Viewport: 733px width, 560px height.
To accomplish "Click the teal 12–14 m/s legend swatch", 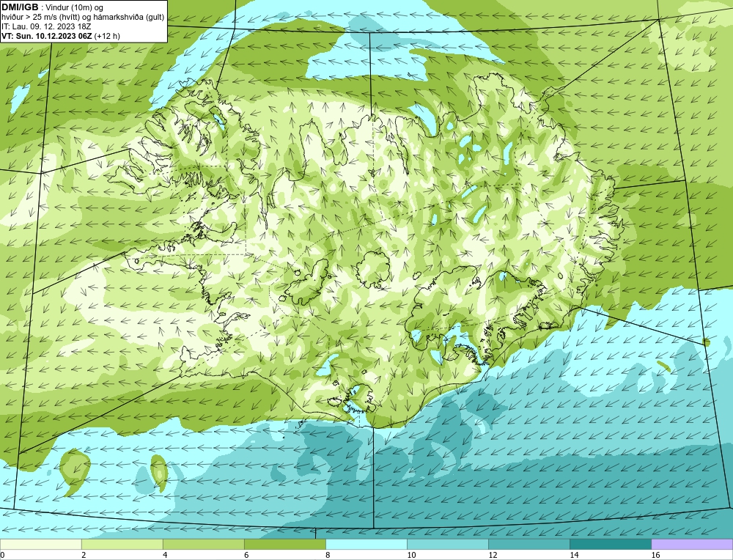I will 529,544.
